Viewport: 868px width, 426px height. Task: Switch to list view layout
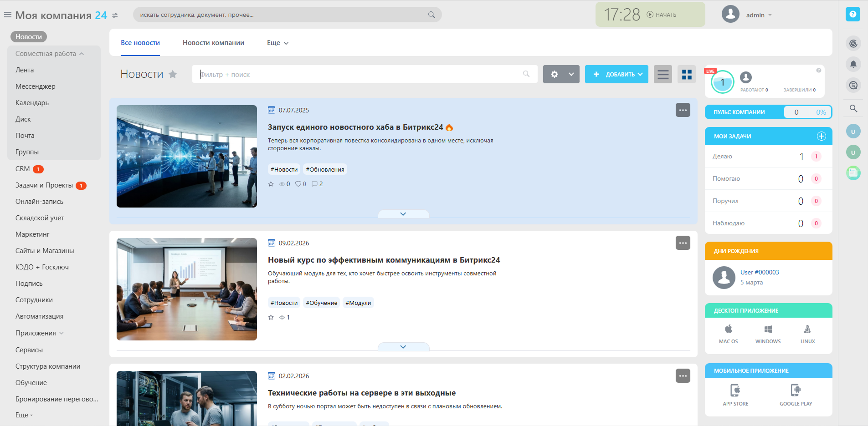click(x=663, y=74)
